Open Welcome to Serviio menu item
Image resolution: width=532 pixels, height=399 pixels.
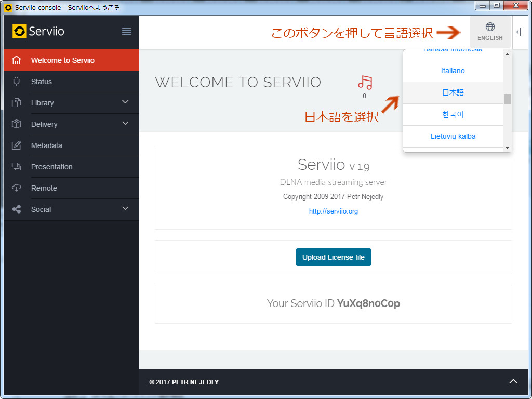(x=72, y=60)
